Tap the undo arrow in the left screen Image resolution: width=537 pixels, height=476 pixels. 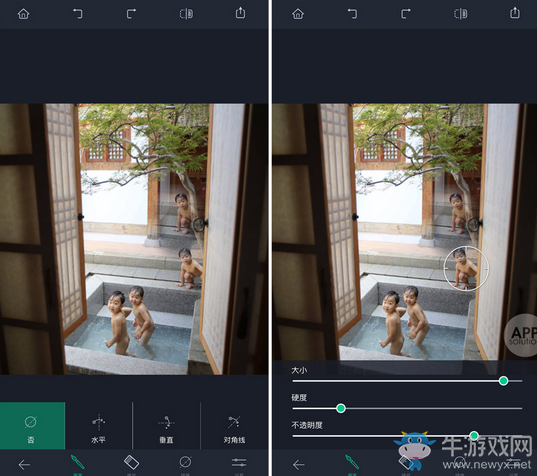pos(77,14)
